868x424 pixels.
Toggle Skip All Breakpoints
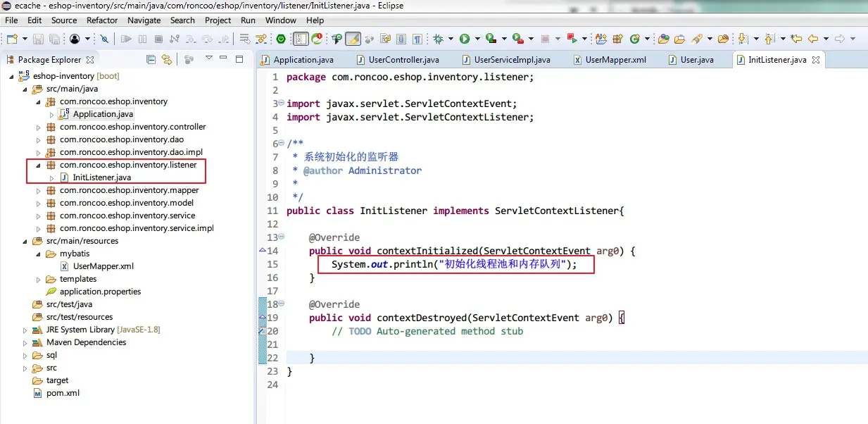(x=103, y=39)
